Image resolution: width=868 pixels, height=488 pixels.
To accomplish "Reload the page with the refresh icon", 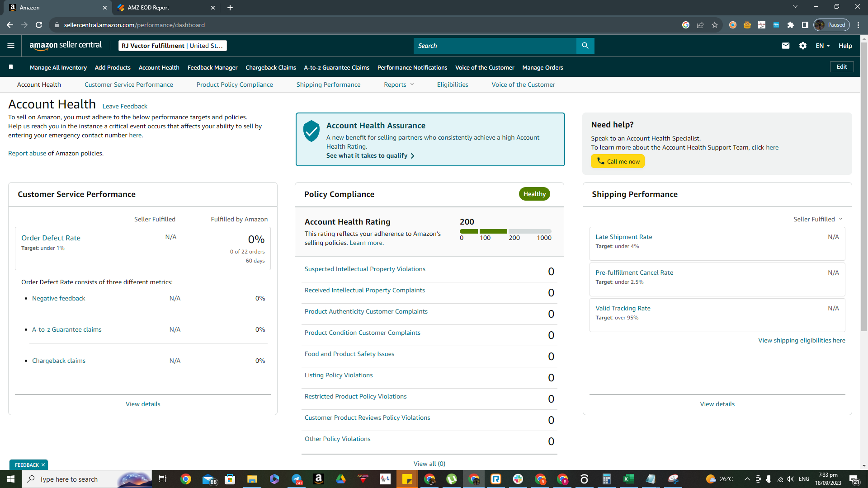I will (x=39, y=25).
